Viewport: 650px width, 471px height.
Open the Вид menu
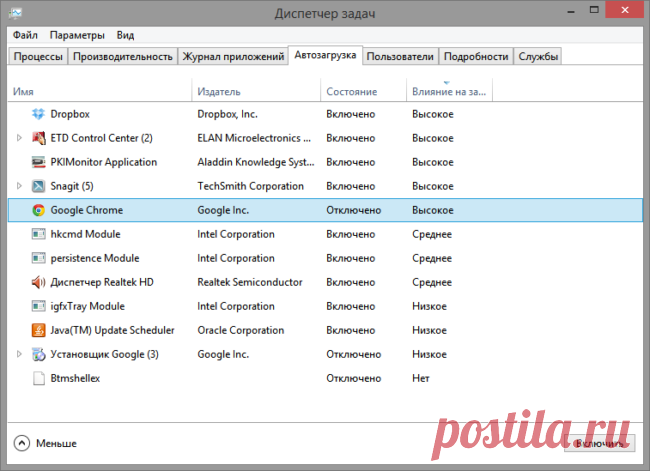[125, 35]
